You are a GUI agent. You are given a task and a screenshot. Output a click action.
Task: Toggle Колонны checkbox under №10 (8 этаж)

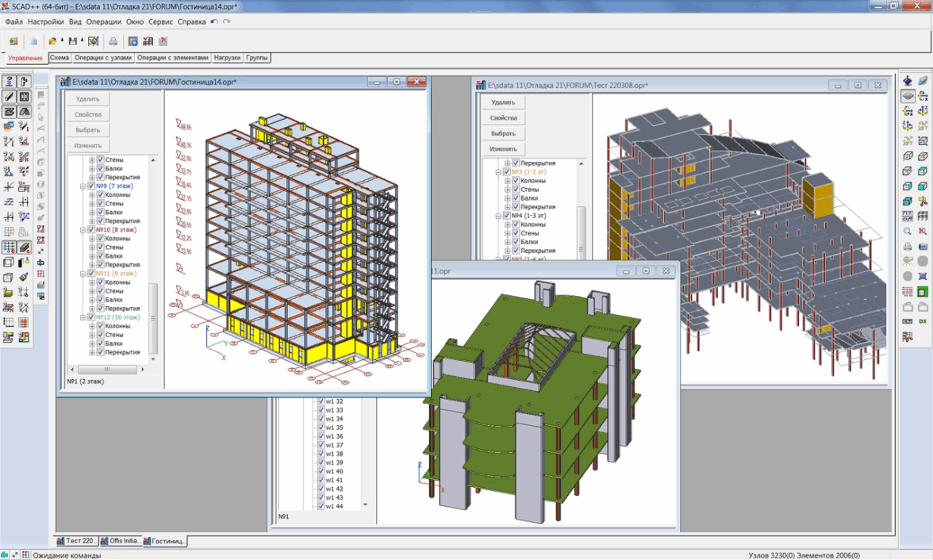point(101,239)
